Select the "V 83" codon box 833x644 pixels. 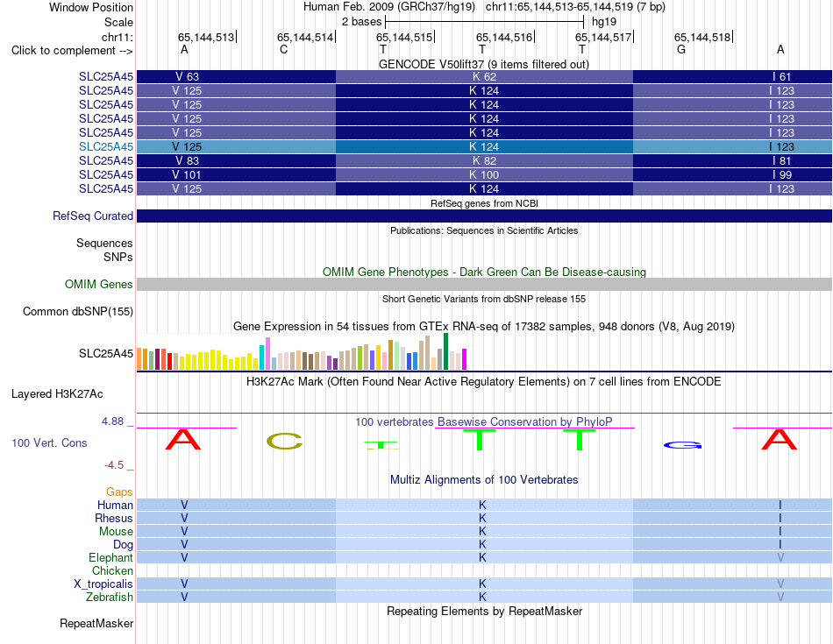coord(237,161)
